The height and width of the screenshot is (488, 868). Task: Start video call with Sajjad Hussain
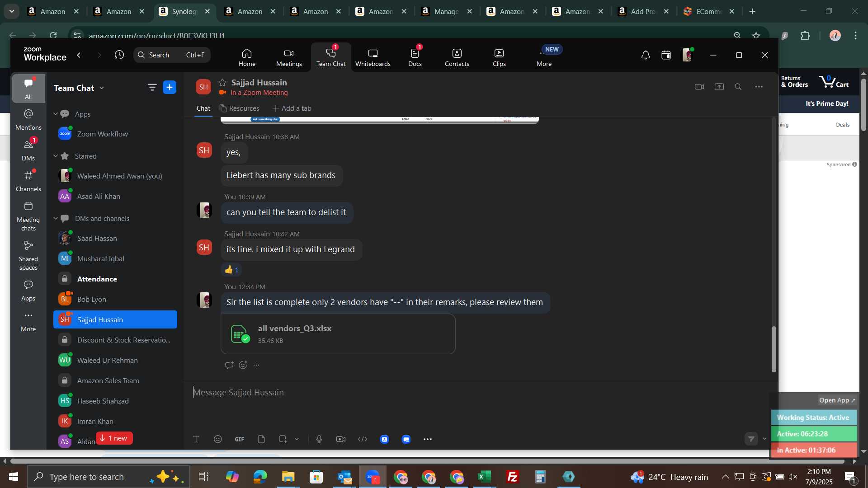click(699, 87)
